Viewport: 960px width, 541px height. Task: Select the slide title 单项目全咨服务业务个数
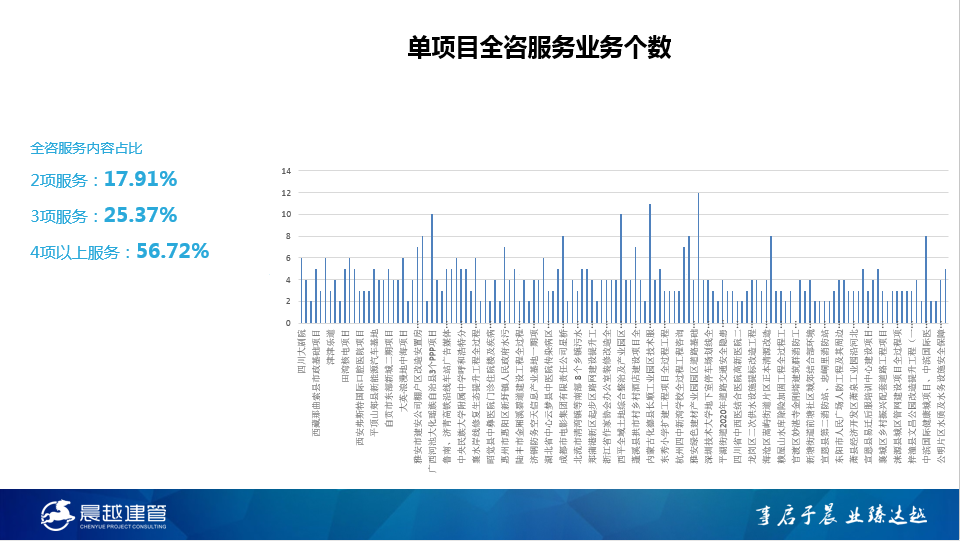pyautogui.click(x=539, y=47)
